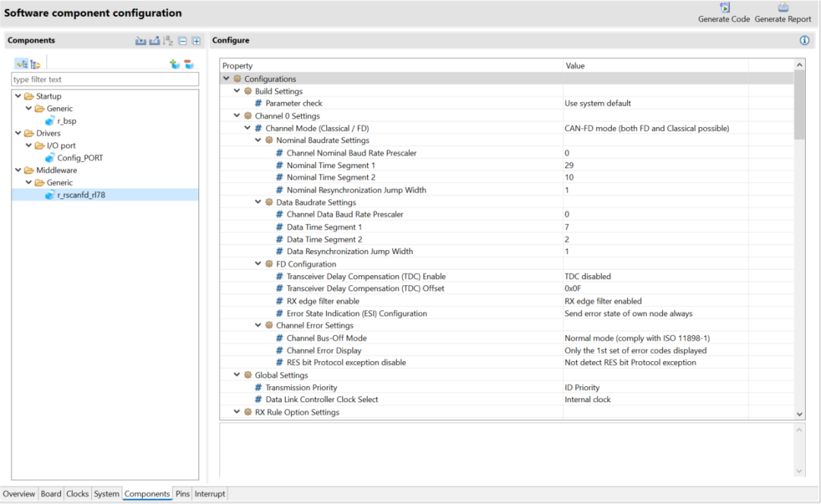Click the type filter text field
The width and height of the screenshot is (821, 504).
click(x=105, y=79)
